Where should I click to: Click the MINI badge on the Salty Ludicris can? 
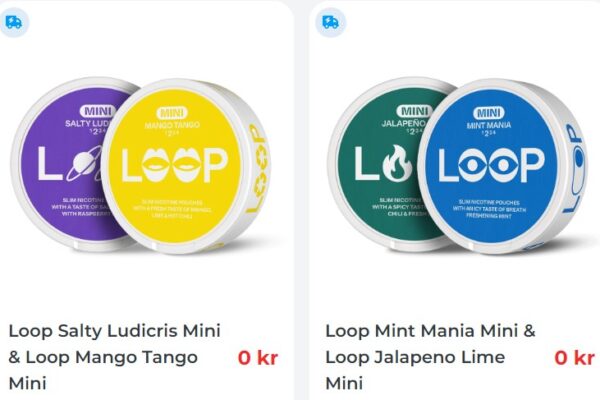click(x=98, y=111)
